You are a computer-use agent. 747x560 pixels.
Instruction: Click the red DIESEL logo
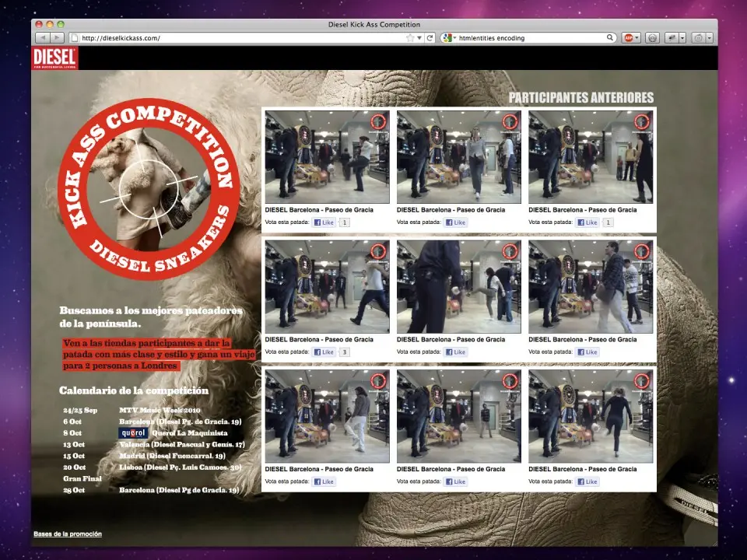tap(54, 58)
